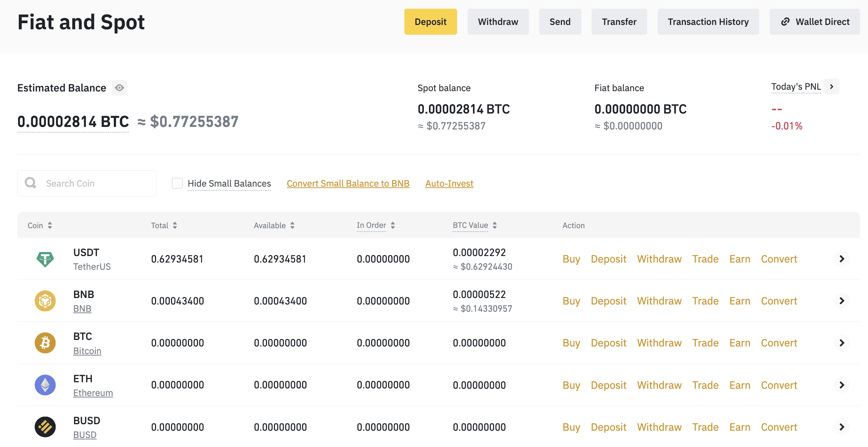
Task: Click the Send button
Action: 560,22
